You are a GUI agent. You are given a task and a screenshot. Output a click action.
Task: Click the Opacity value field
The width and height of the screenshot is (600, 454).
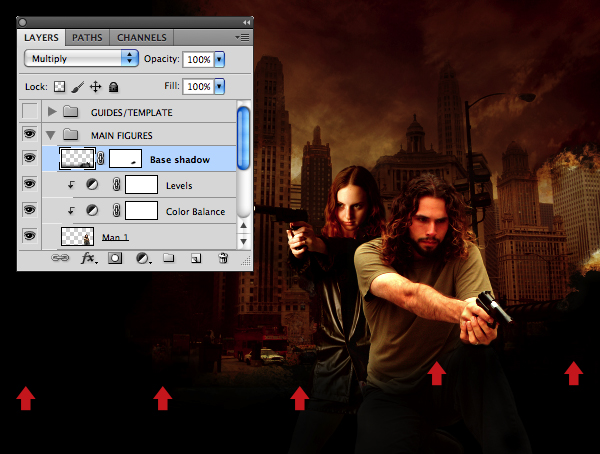(x=198, y=59)
